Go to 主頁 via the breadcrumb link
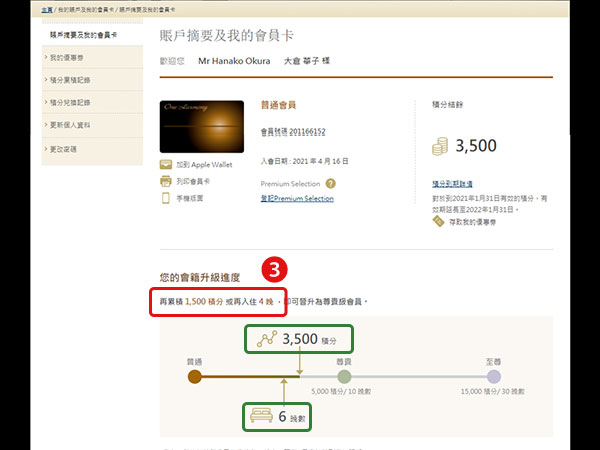 coord(47,8)
